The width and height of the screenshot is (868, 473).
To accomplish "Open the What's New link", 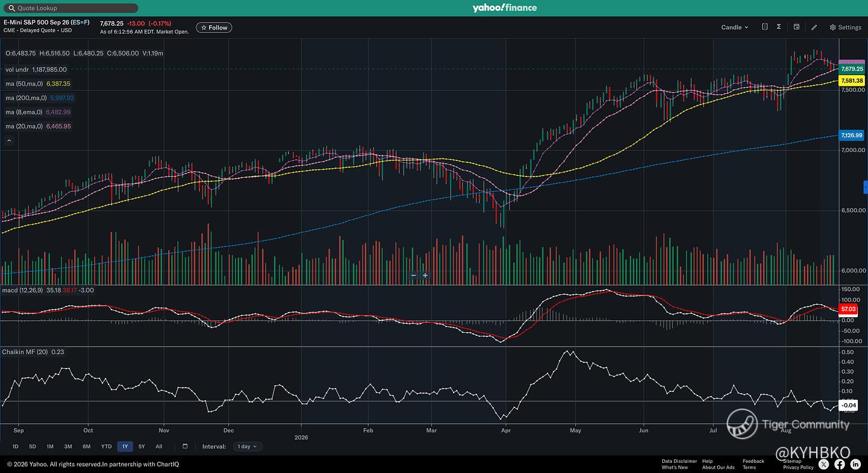I will coord(675,467).
